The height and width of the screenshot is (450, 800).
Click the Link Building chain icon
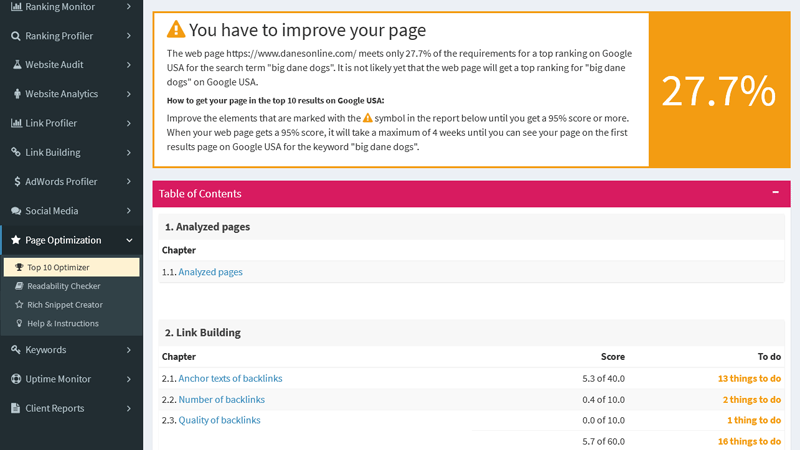click(16, 152)
